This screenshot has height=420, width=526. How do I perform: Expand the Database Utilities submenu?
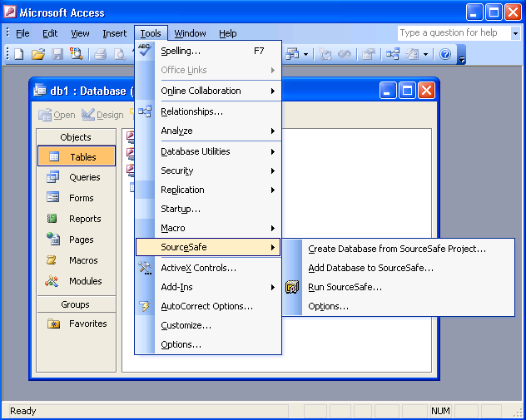208,151
